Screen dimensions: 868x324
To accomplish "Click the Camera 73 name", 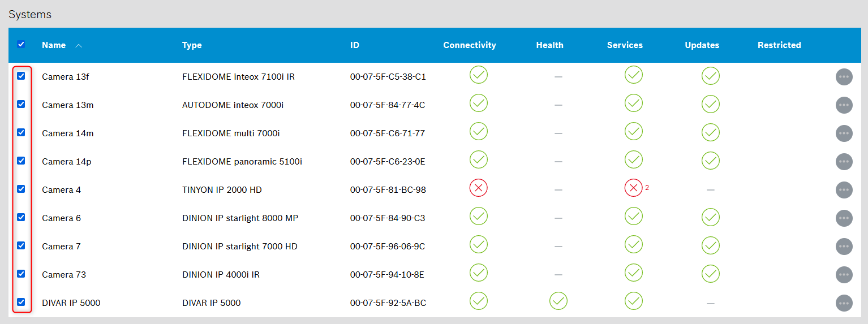I will tap(64, 275).
